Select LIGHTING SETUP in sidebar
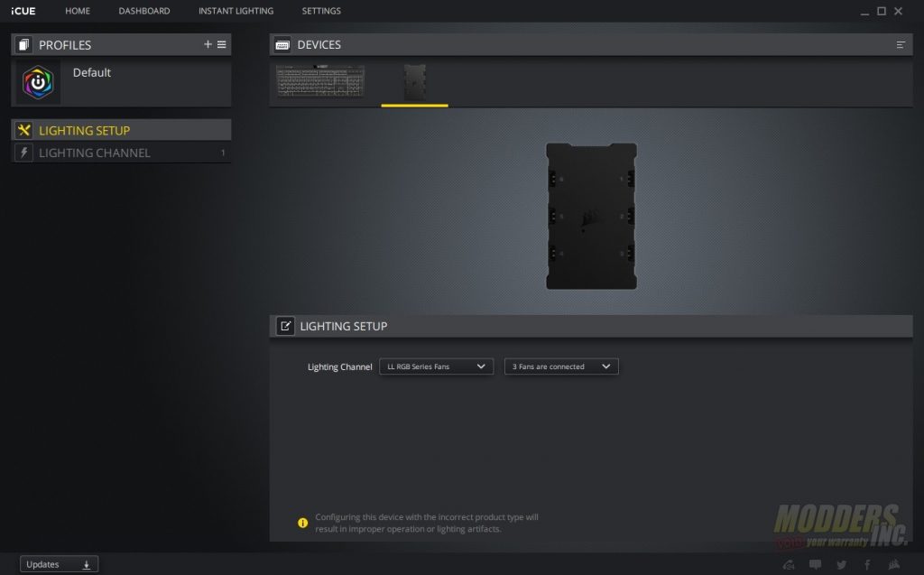This screenshot has height=575, width=924. [x=122, y=130]
